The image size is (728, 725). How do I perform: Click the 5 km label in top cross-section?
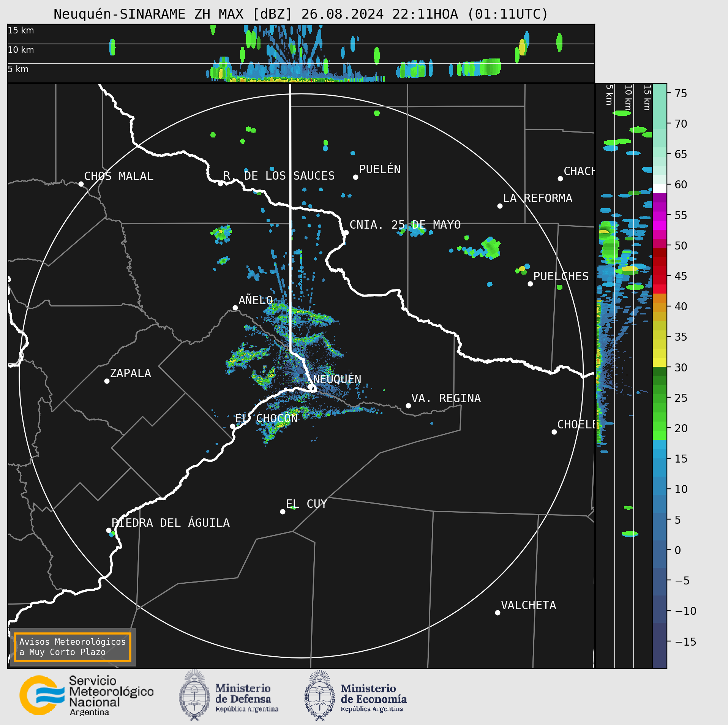[18, 69]
